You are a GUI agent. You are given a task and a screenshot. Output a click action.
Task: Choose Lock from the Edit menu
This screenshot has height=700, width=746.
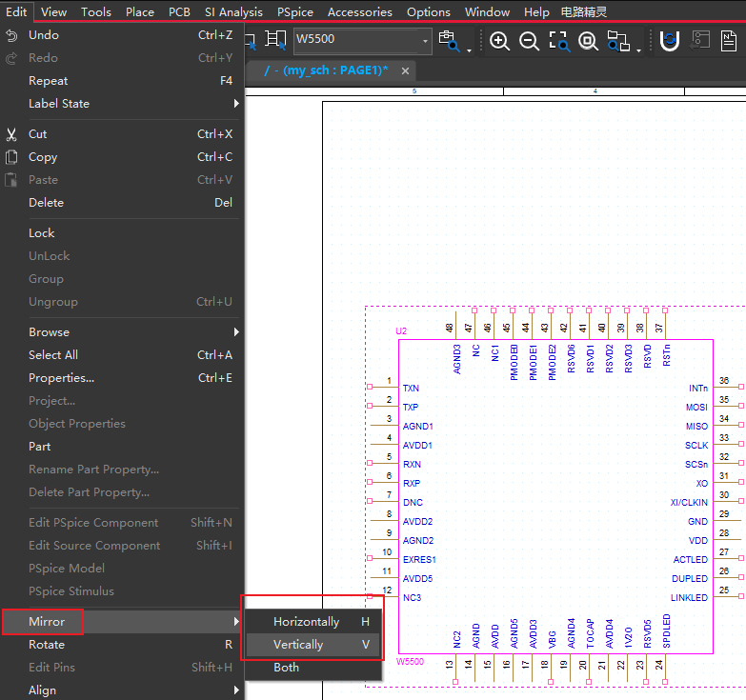pos(122,233)
